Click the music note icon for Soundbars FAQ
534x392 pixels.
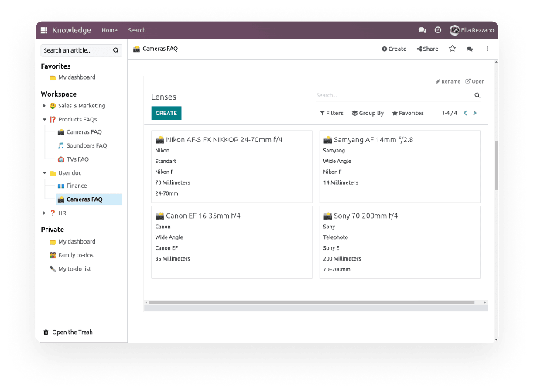pos(61,145)
